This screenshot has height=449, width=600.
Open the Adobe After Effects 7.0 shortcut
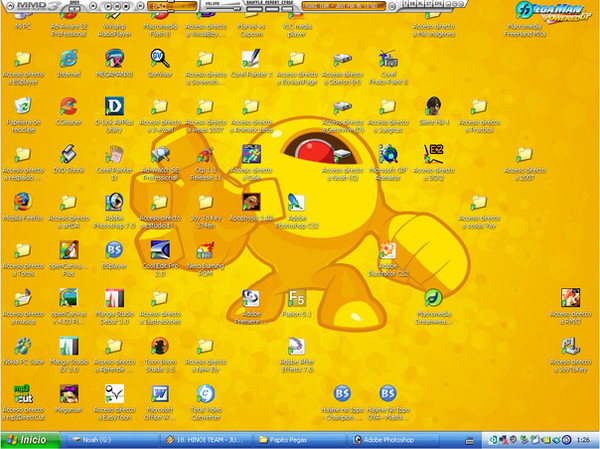(296, 347)
